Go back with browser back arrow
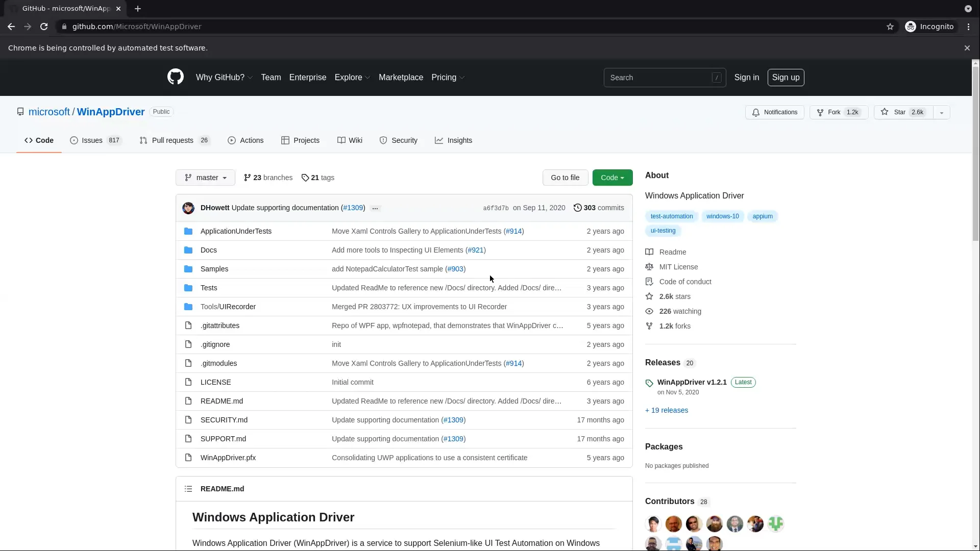This screenshot has width=980, height=551. point(11,27)
